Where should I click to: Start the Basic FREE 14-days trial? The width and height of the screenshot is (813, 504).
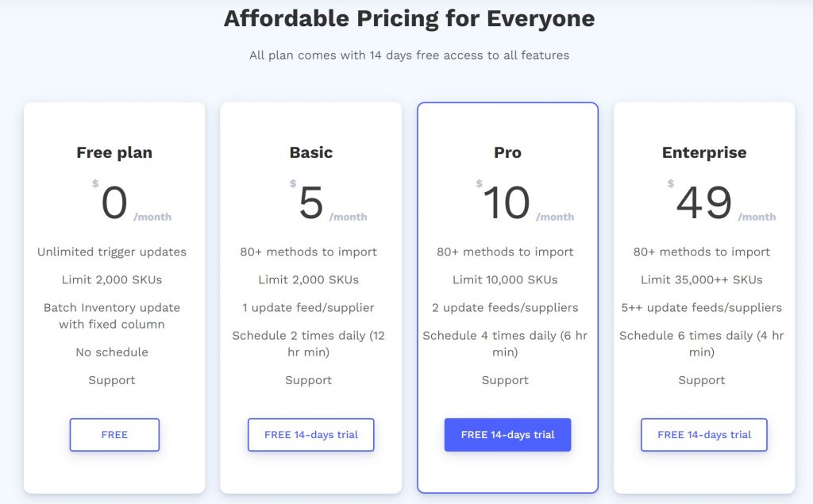pos(310,435)
